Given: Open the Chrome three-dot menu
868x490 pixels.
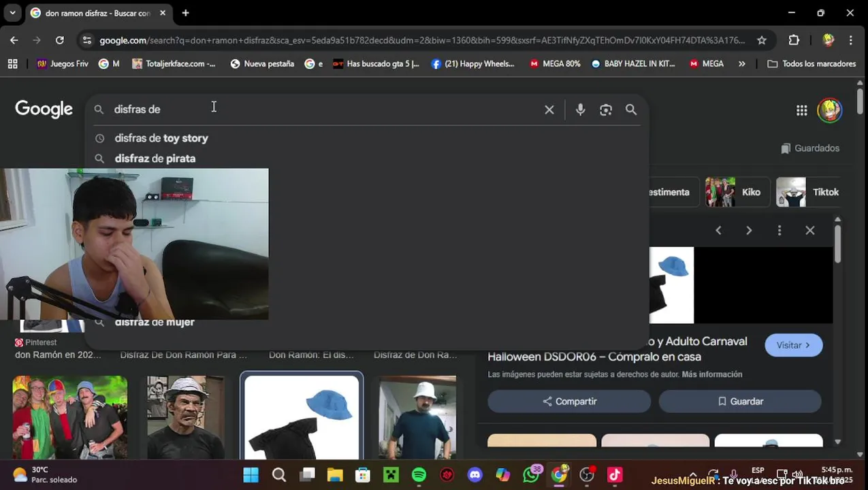Looking at the screenshot, I should click(x=851, y=40).
